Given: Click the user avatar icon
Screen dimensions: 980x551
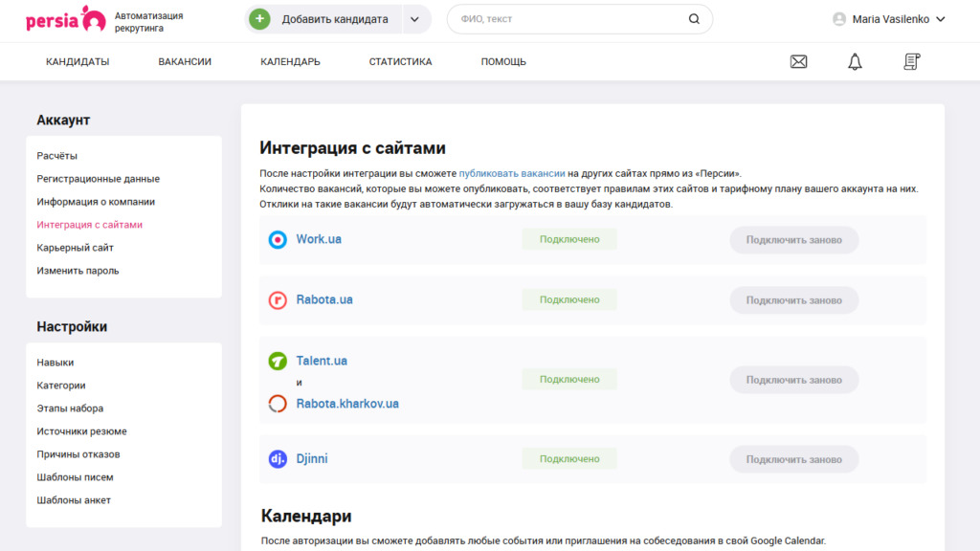Looking at the screenshot, I should tap(839, 19).
